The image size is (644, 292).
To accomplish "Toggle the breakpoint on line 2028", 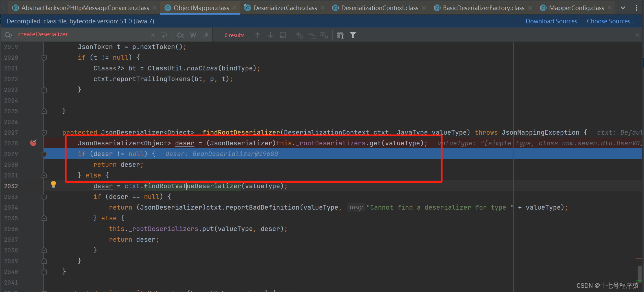I will click(33, 143).
